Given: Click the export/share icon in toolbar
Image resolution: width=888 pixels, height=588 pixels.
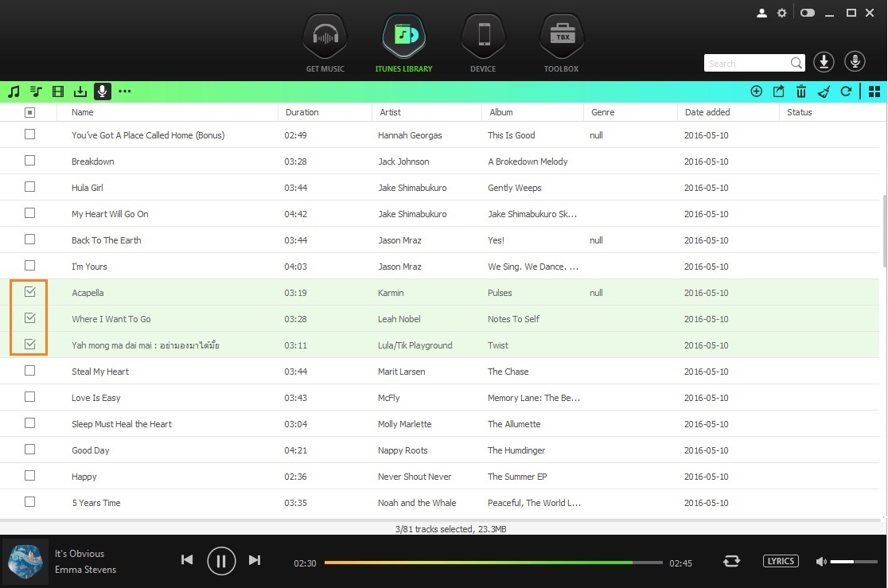Looking at the screenshot, I should point(778,92).
